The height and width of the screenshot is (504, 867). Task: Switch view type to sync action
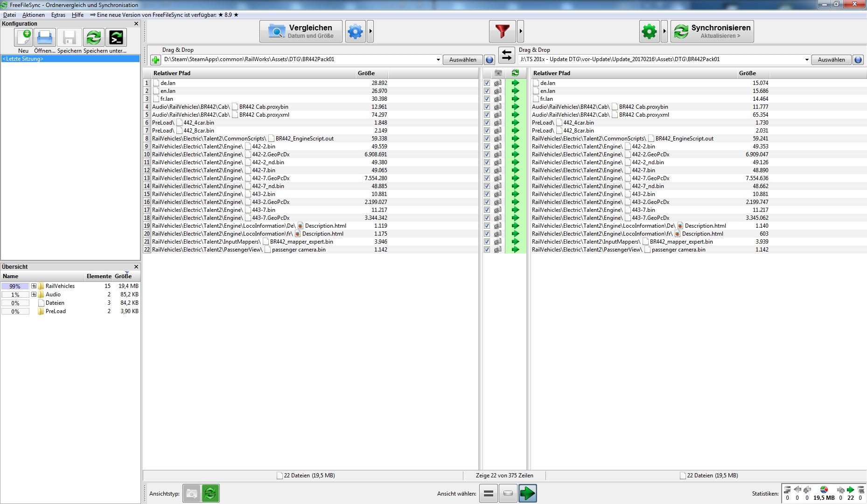[x=210, y=493]
